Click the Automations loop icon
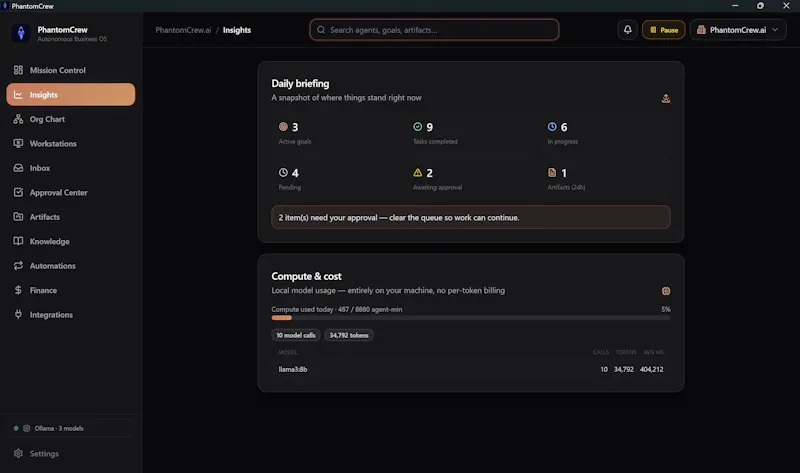800x473 pixels. (x=18, y=265)
